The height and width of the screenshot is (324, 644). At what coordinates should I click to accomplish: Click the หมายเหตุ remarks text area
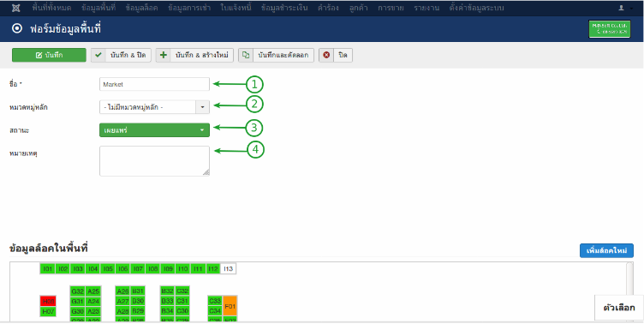(154, 161)
